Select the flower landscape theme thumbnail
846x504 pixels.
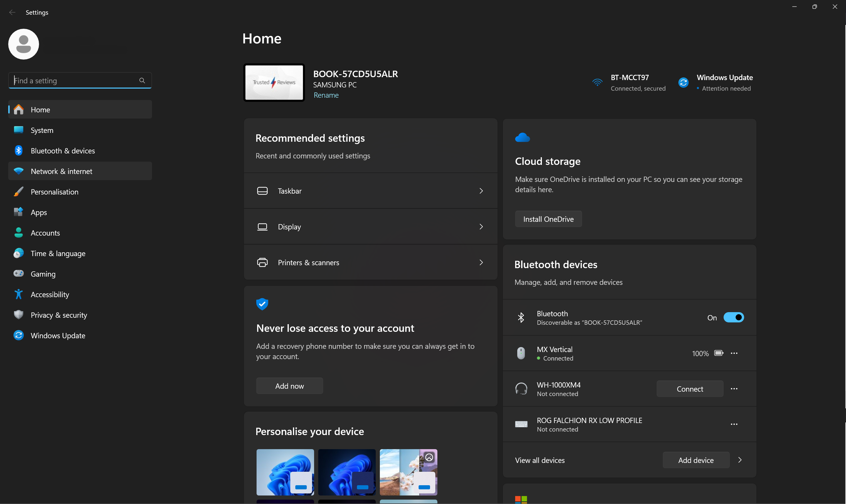click(x=408, y=472)
